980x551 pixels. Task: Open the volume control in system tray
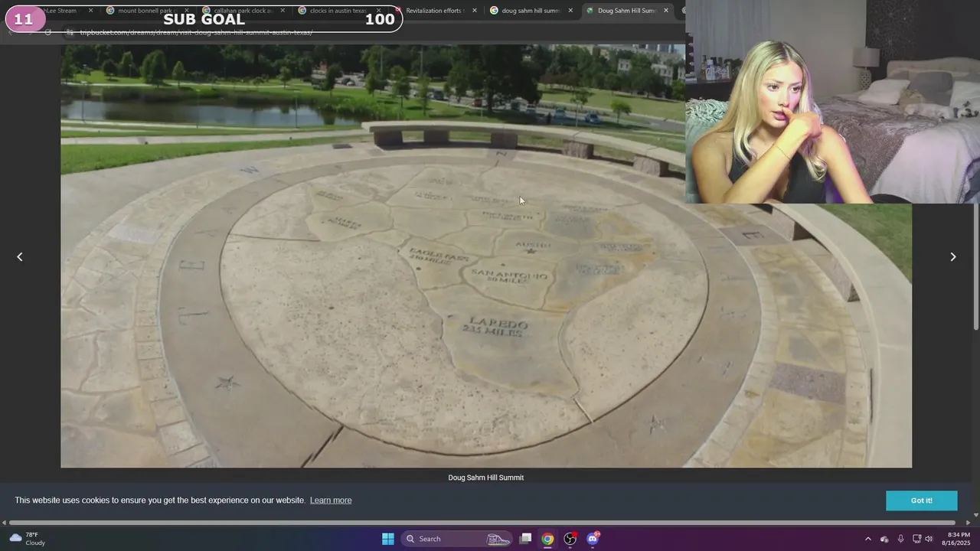929,539
